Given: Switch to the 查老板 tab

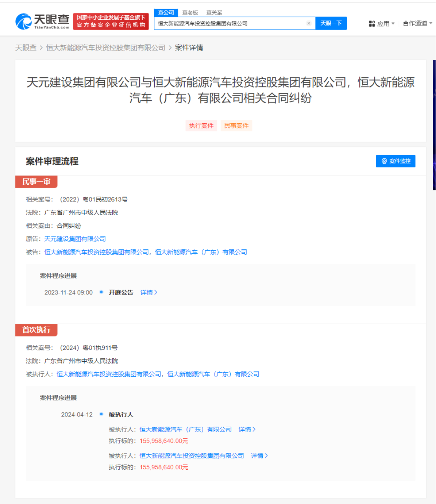Looking at the screenshot, I should click(190, 13).
